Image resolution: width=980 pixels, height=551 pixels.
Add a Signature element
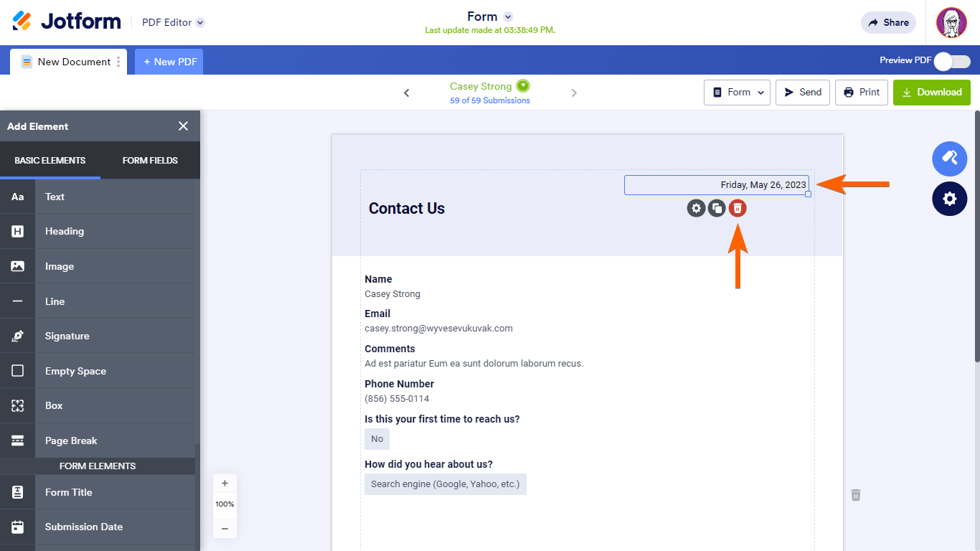(98, 336)
